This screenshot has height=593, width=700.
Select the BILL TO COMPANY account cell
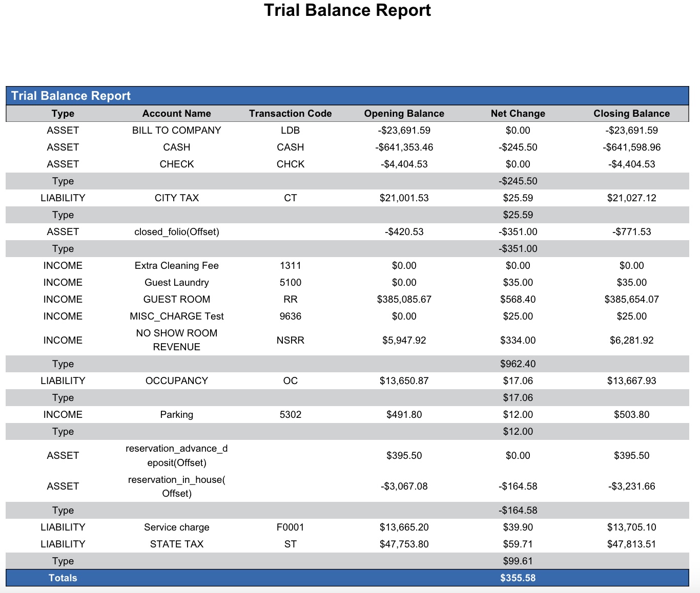click(x=176, y=131)
